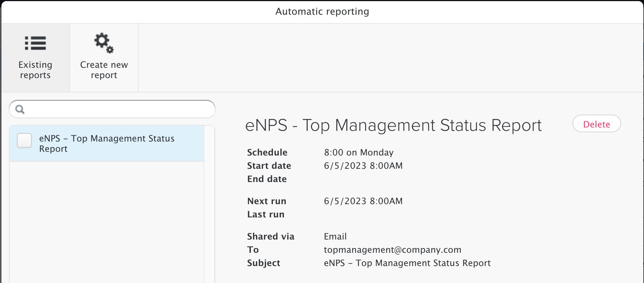Click the schedule value 8:00 on Monday
Screen dimensions: 644x283
359,153
